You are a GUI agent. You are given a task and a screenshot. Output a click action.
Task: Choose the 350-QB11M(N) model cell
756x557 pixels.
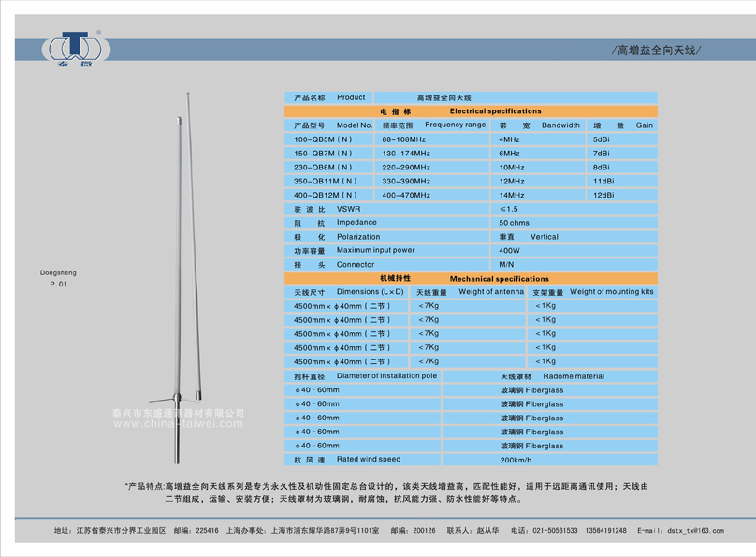coord(325,182)
